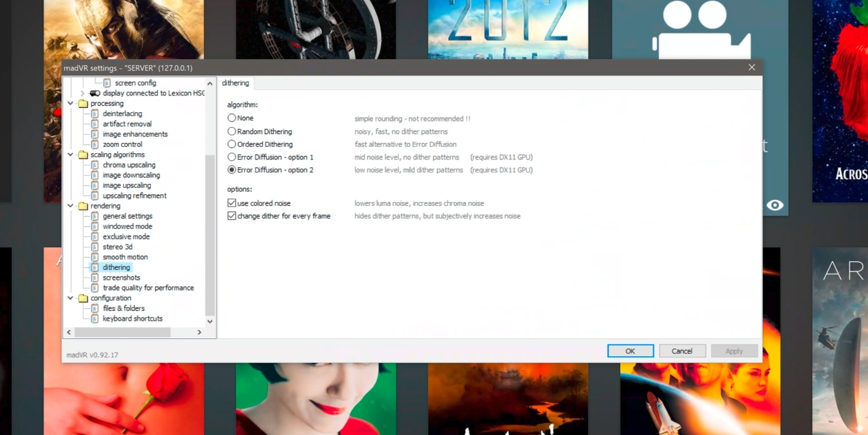Click the windowed mode page icon

point(95,227)
